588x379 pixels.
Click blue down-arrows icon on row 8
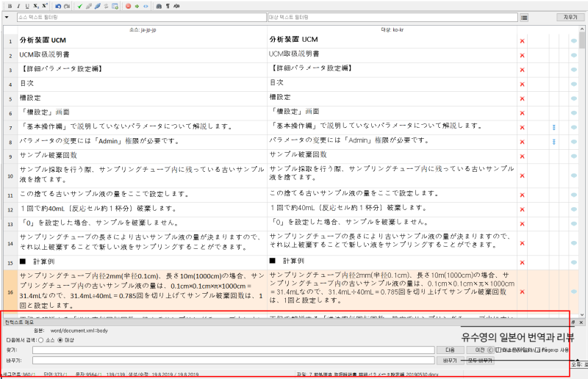tap(554, 142)
